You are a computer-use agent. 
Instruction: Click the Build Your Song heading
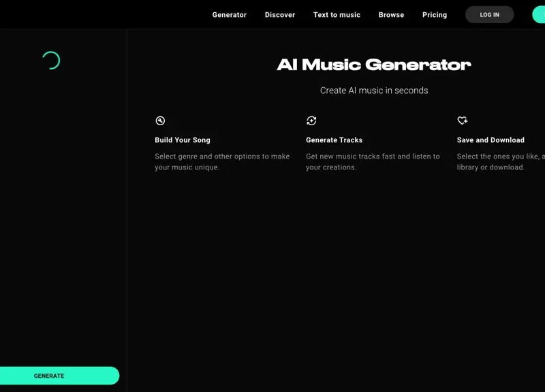point(183,140)
